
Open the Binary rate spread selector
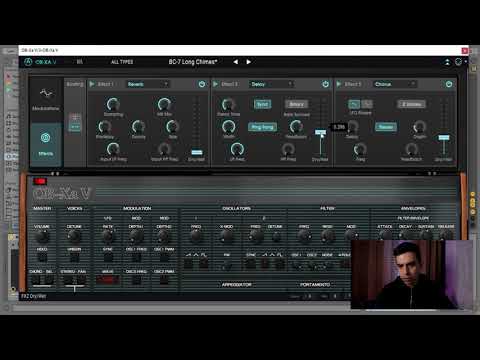pos(296,104)
